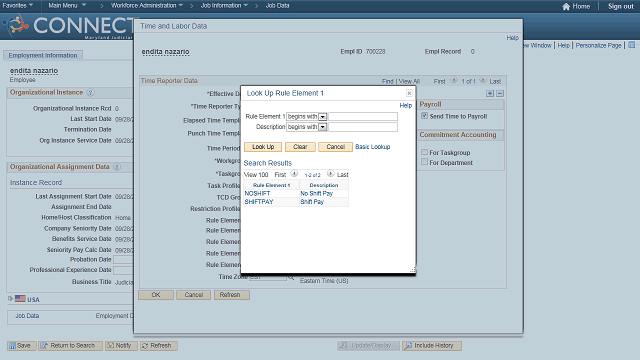
Task: Click icon next to Personalize Page
Action: pos(631,45)
